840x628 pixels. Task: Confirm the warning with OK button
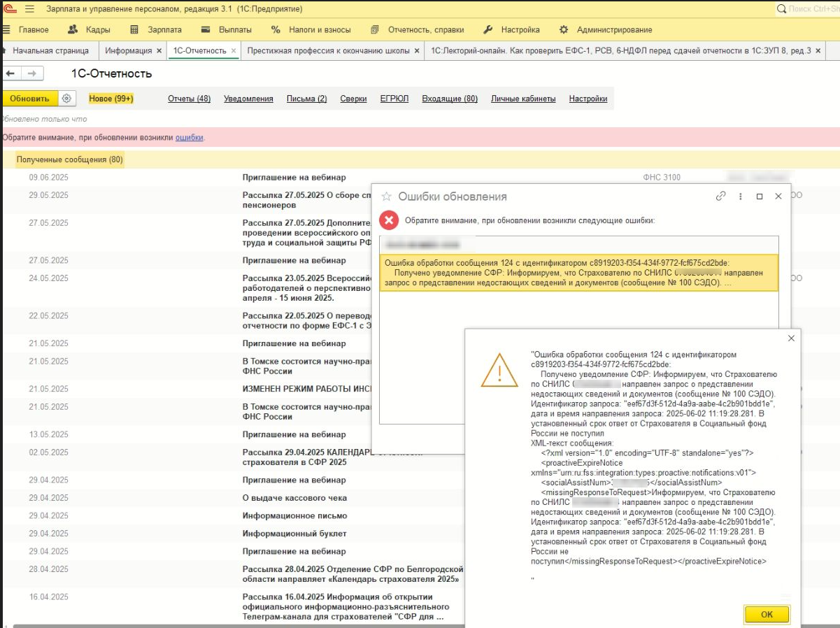[767, 615]
